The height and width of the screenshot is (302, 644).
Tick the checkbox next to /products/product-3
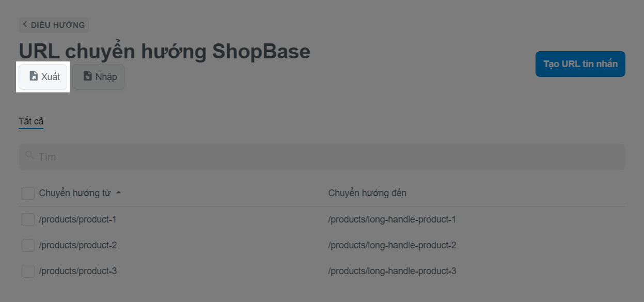pyautogui.click(x=28, y=271)
